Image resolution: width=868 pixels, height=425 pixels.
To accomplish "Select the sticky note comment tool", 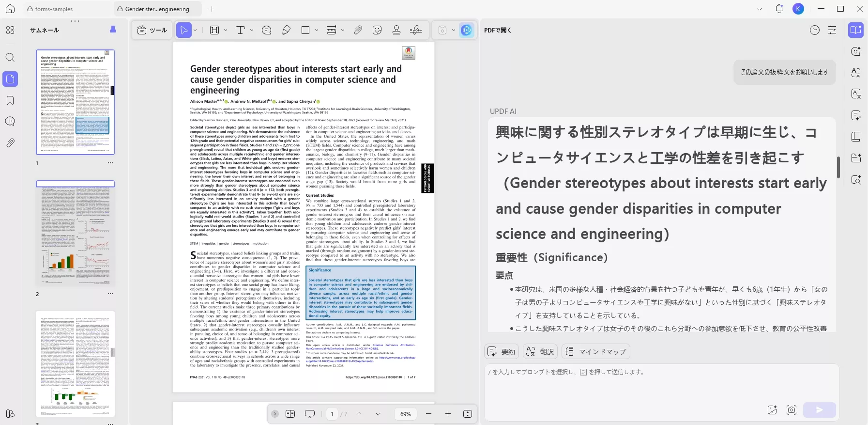I will click(266, 30).
